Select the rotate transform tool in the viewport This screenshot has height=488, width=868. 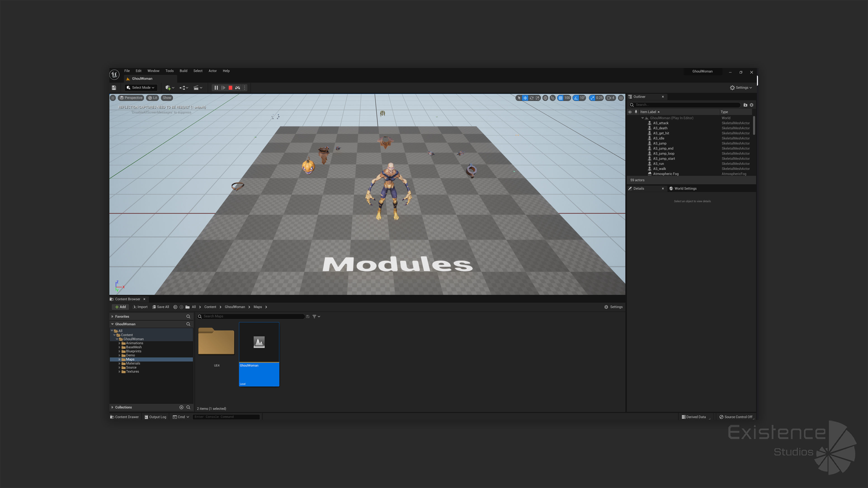[531, 98]
